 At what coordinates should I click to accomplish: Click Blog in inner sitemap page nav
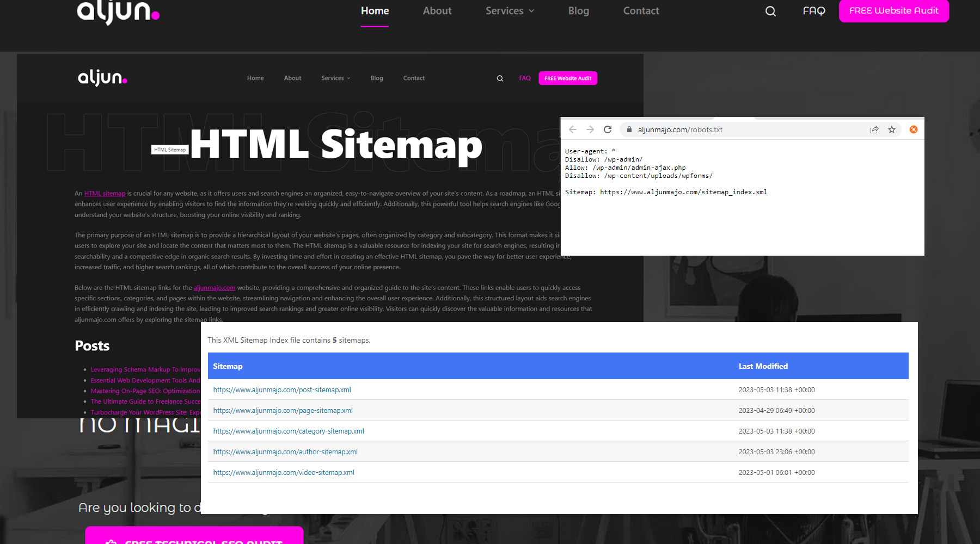[x=377, y=78]
